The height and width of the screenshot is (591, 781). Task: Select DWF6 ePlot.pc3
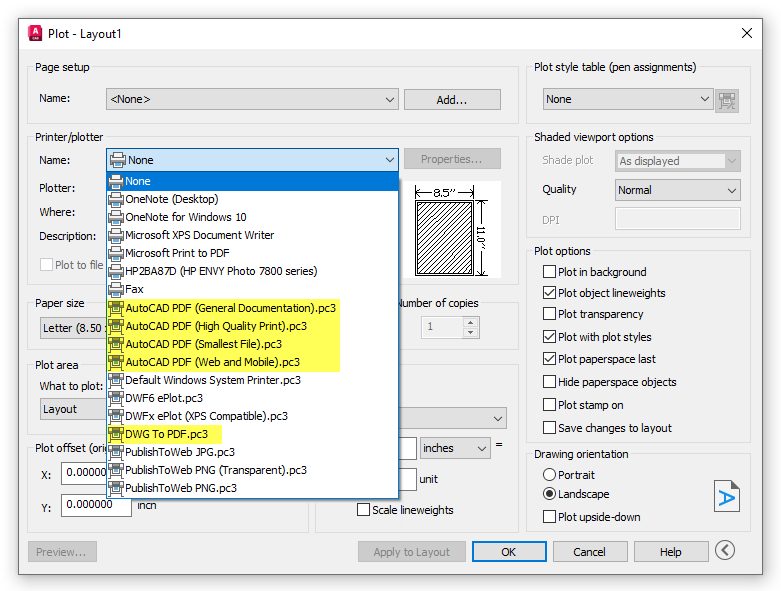point(252,398)
